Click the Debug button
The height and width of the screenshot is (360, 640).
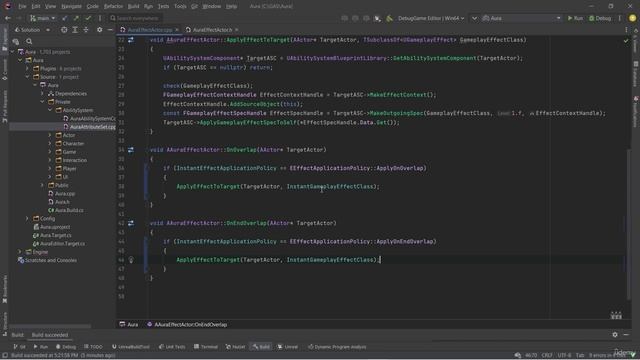tap(600, 18)
